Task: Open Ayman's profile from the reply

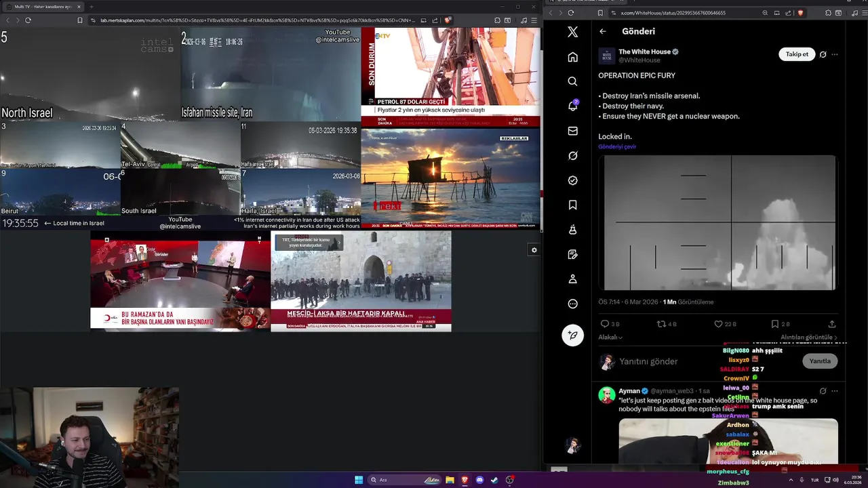Action: coord(629,391)
